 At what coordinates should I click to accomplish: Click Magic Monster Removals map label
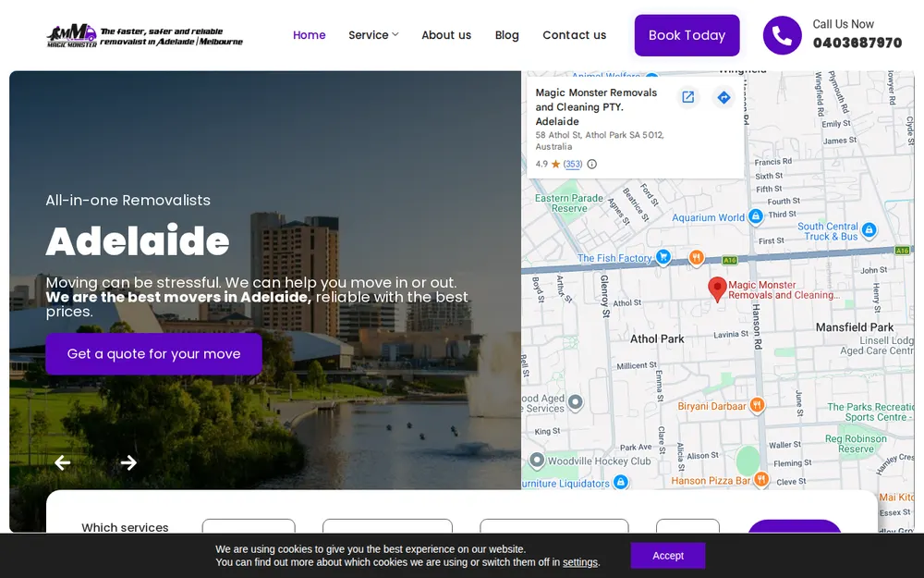click(784, 289)
